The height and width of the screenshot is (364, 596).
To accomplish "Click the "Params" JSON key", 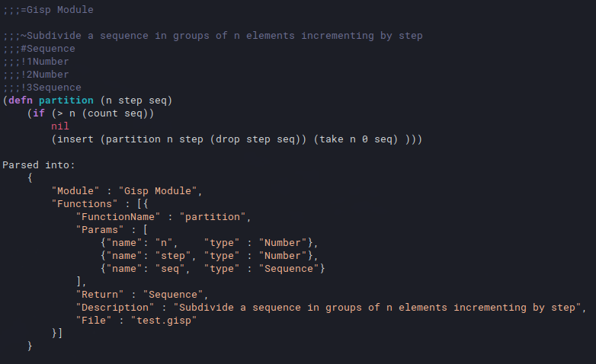I will [x=100, y=229].
